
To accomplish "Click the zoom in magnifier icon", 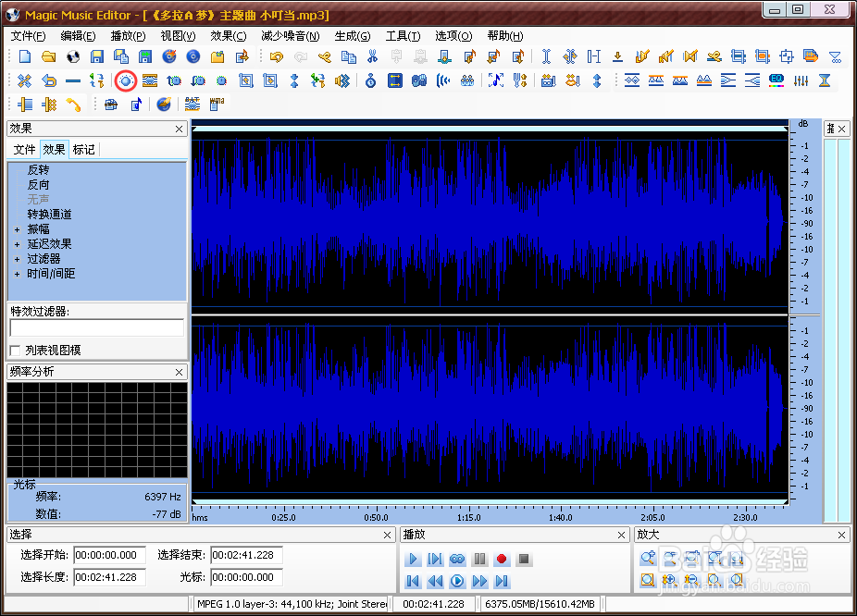I will click(648, 558).
